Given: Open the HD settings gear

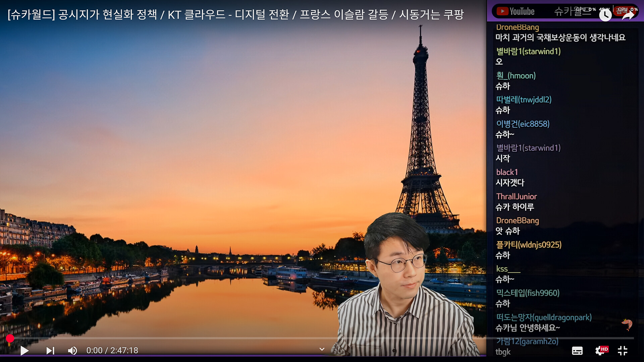Looking at the screenshot, I should (600, 351).
